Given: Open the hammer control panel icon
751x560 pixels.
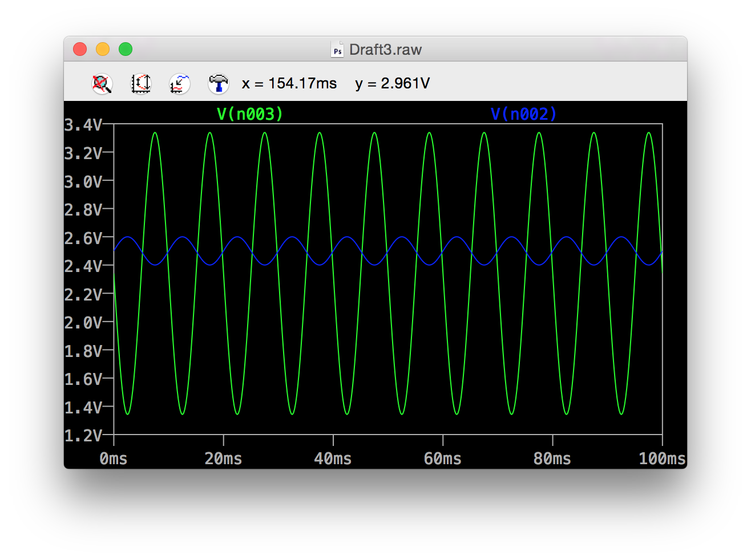Looking at the screenshot, I should [x=218, y=84].
